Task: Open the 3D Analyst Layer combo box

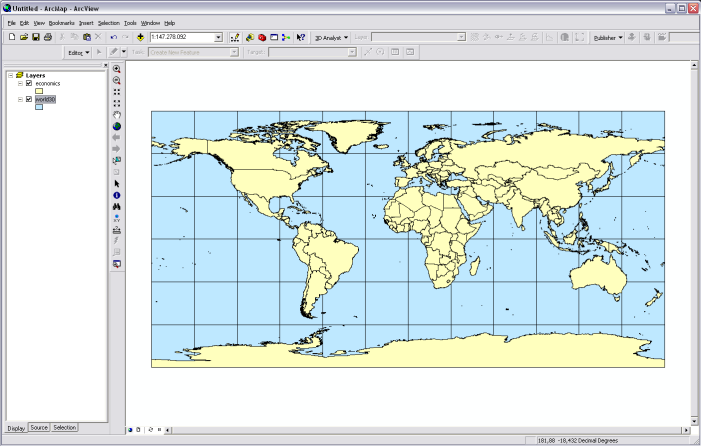Action: point(418,38)
